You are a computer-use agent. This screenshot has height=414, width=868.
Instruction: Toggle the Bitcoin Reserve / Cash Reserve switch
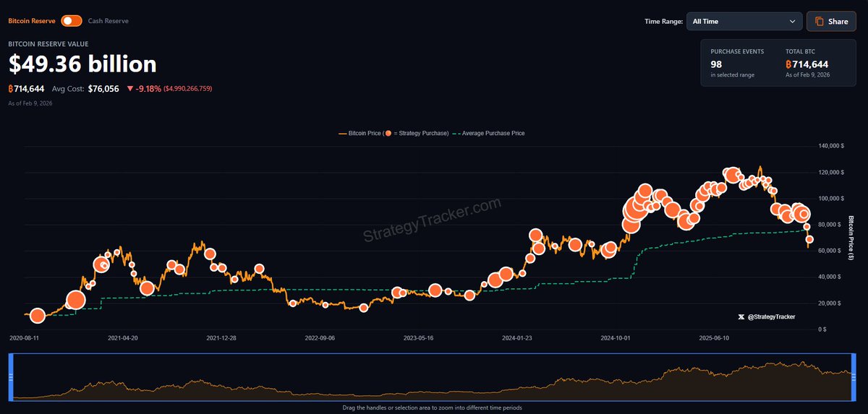click(x=72, y=21)
